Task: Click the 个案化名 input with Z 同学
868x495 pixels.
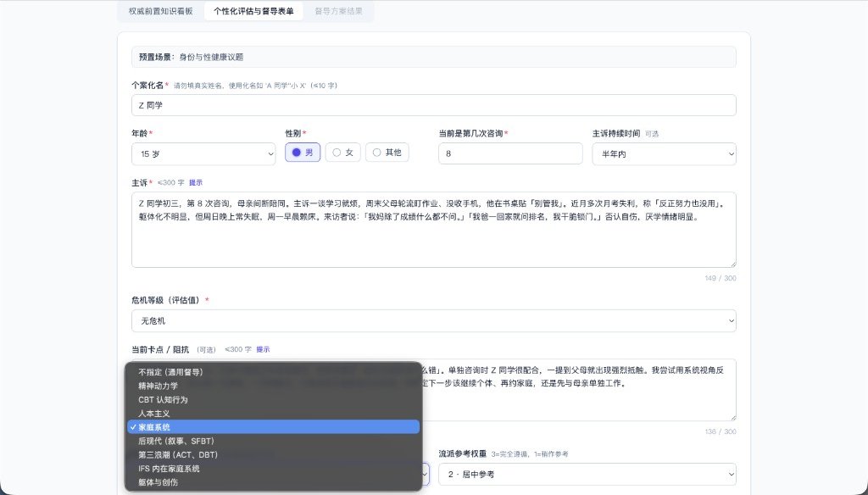Action: click(433, 105)
